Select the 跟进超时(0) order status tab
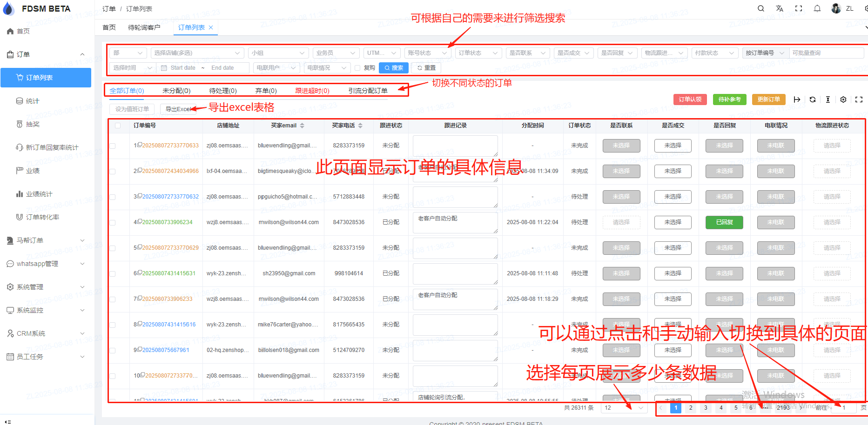868x425 pixels. 312,91
